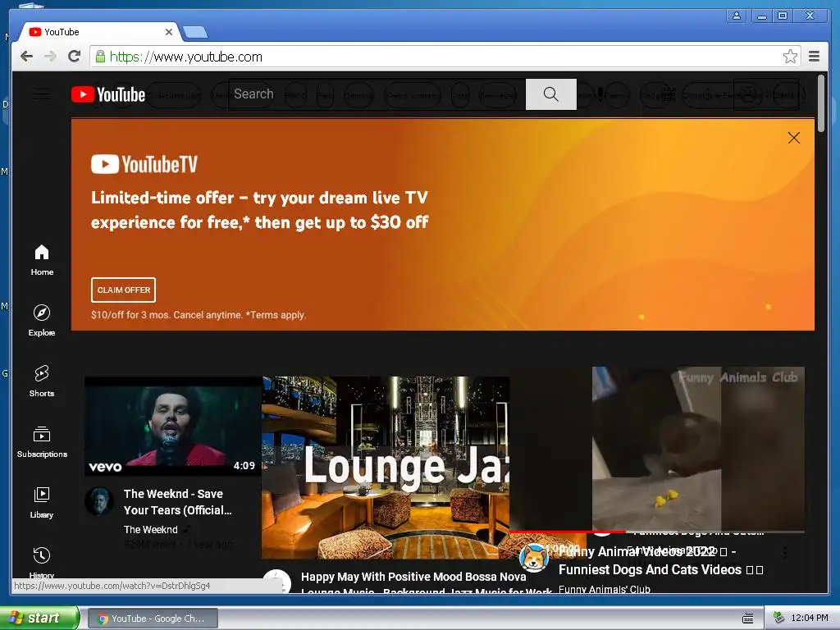The width and height of the screenshot is (840, 630).
Task: Select YouTube - Google Chrome taskbar button
Action: [153, 619]
